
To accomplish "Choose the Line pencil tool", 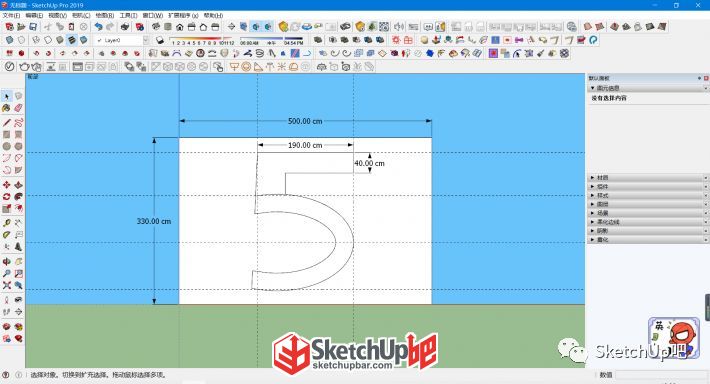I will (6, 123).
